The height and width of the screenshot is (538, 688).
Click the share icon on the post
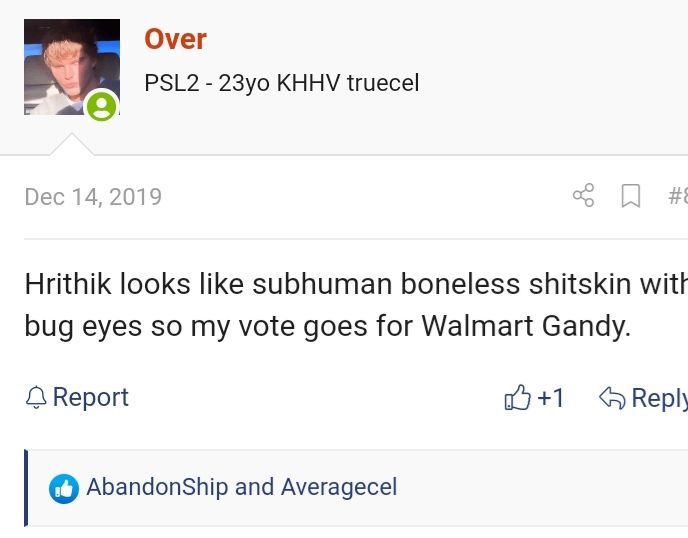point(583,195)
